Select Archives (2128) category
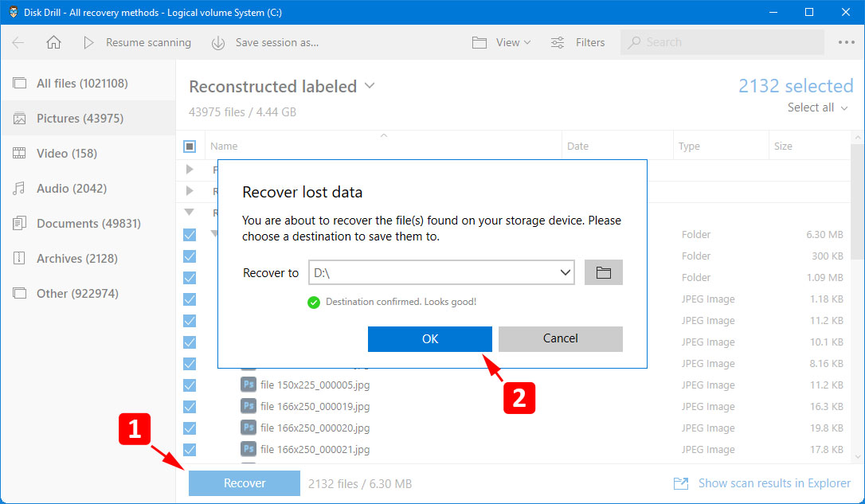This screenshot has width=865, height=504. click(88, 258)
